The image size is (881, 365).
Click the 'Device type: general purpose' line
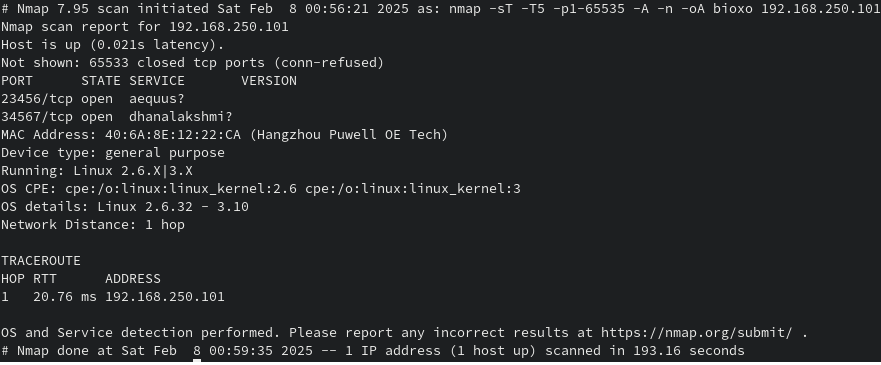coord(113,153)
